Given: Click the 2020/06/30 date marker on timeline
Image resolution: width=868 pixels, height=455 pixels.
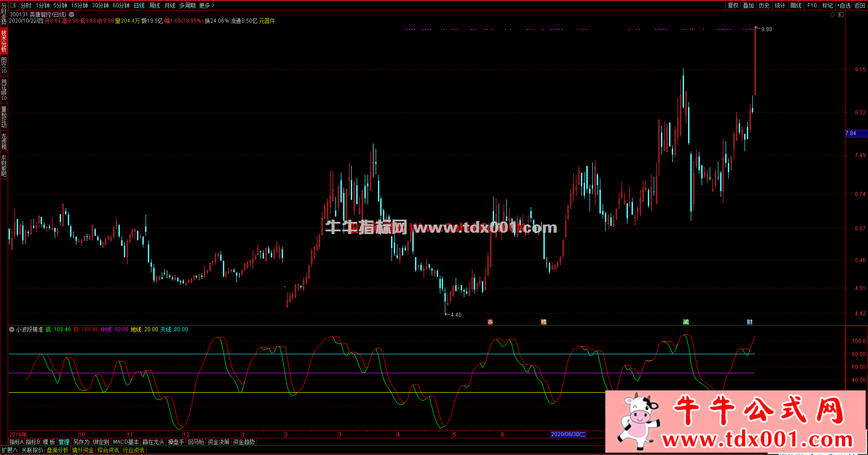Looking at the screenshot, I should pos(568,434).
